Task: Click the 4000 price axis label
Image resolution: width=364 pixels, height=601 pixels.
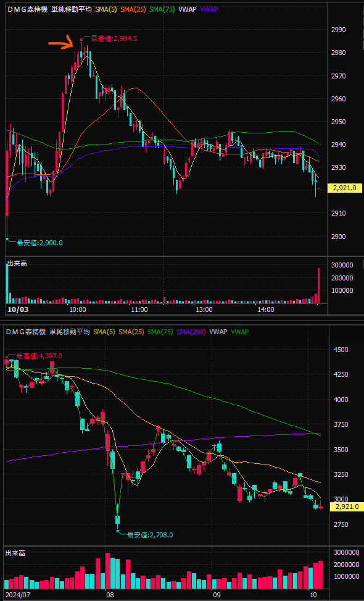Action: [x=341, y=400]
